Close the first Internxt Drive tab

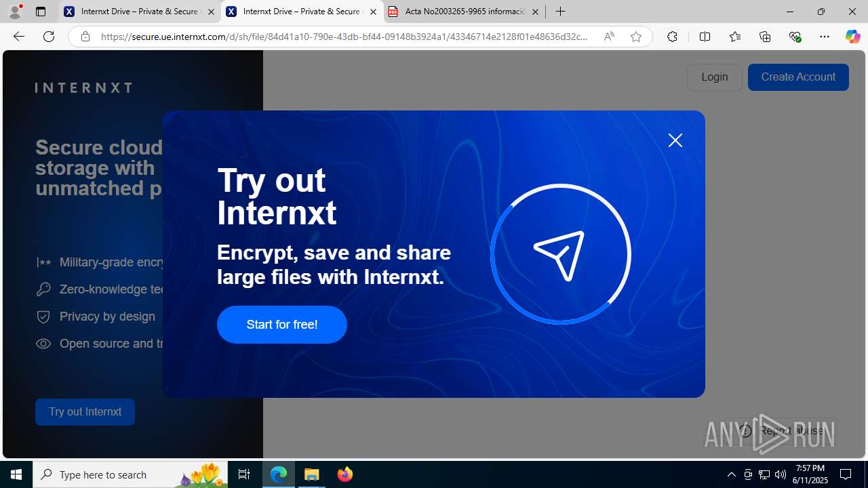tap(211, 12)
